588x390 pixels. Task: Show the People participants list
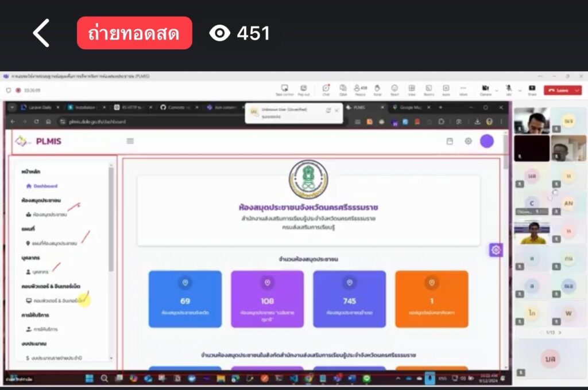[360, 89]
